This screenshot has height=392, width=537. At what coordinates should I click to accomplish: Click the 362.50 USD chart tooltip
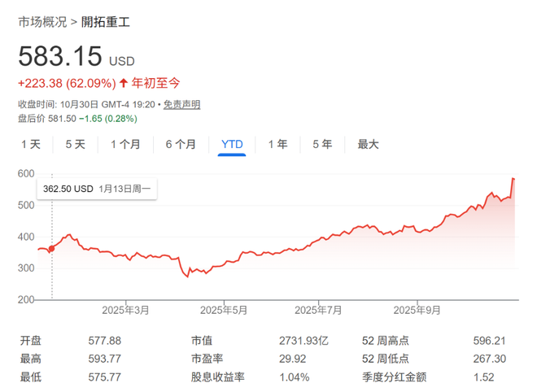(96, 189)
